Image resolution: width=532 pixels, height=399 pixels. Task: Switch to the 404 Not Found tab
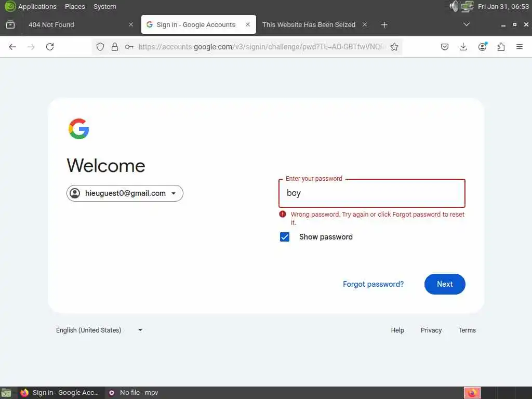[x=79, y=24]
